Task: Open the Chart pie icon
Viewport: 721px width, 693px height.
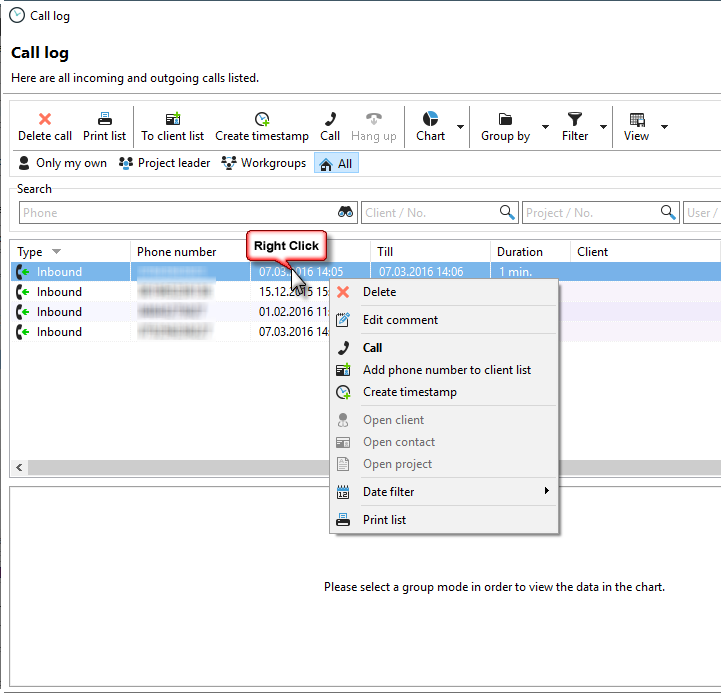Action: (x=430, y=119)
